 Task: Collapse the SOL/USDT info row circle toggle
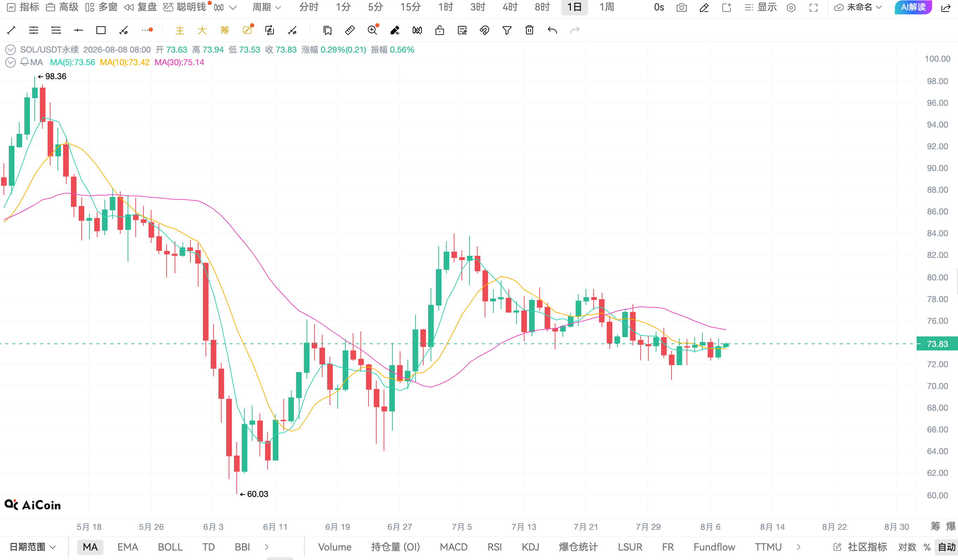10,50
